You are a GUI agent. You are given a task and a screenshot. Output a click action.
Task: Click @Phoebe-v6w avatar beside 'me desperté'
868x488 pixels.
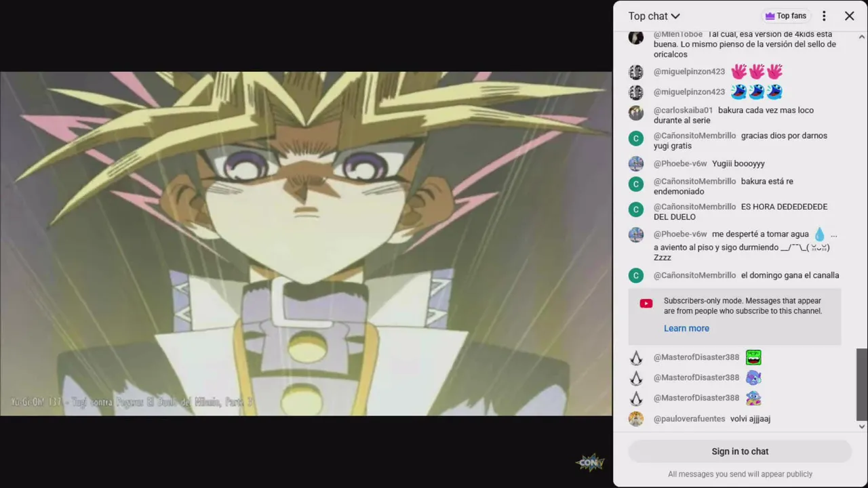[x=636, y=235]
